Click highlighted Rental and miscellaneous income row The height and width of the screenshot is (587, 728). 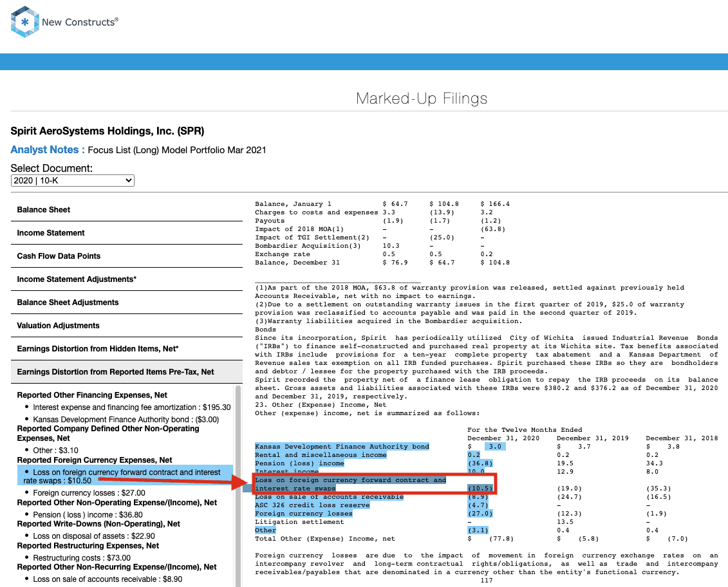pyautogui.click(x=321, y=455)
